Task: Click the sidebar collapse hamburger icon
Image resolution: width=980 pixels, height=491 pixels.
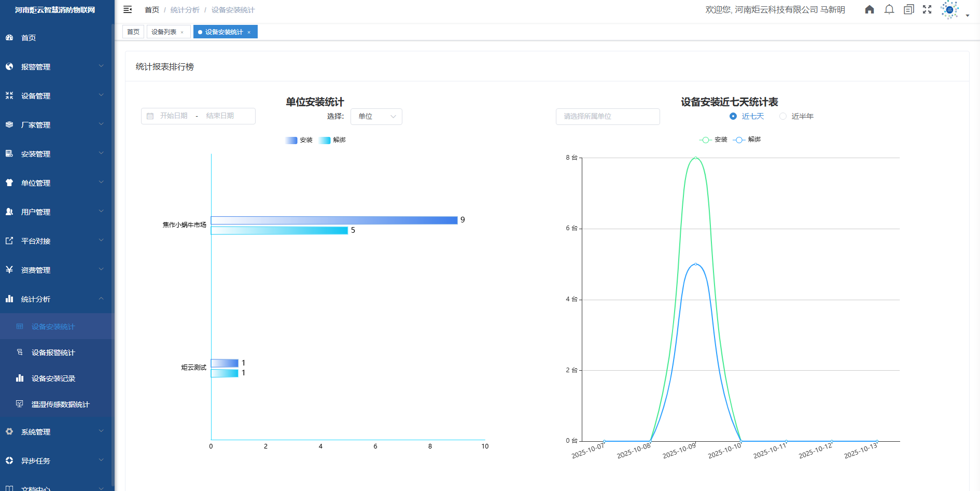Action: pos(128,9)
